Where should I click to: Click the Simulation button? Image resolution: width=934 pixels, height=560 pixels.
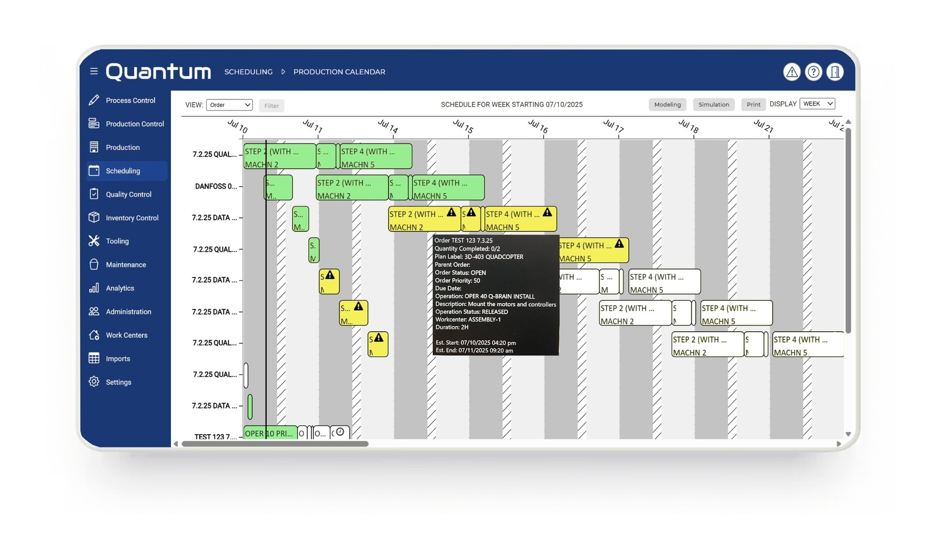pos(714,104)
